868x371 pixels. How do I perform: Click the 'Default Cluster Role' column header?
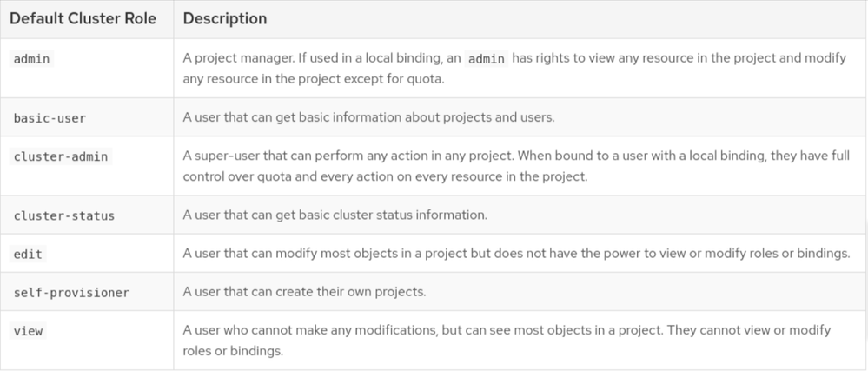click(x=84, y=18)
